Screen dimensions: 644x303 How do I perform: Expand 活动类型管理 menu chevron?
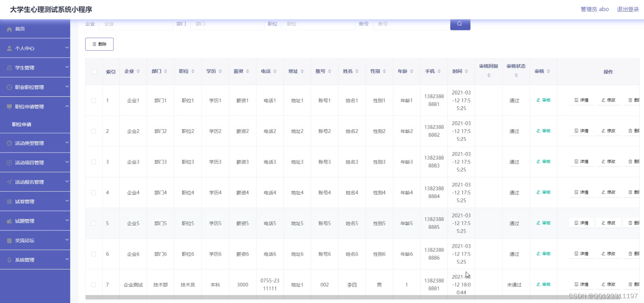coord(67,143)
